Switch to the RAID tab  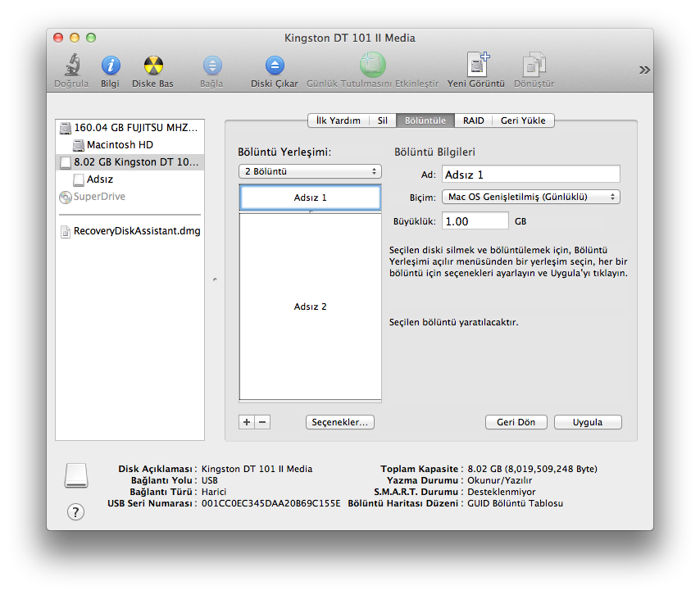click(473, 120)
